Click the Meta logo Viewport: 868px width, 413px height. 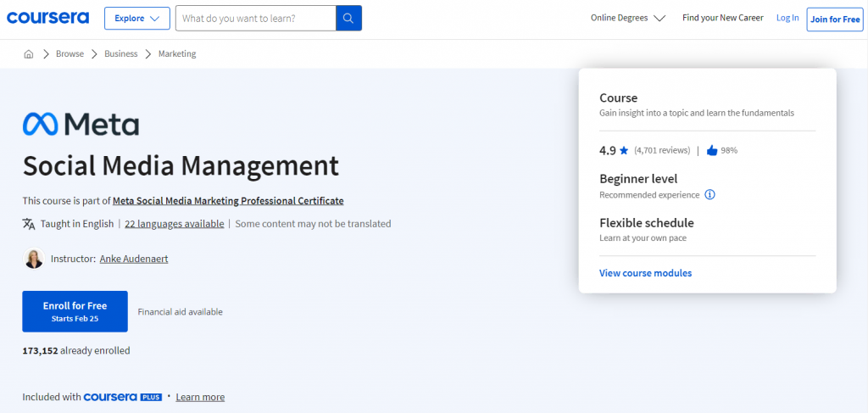pyautogui.click(x=81, y=125)
